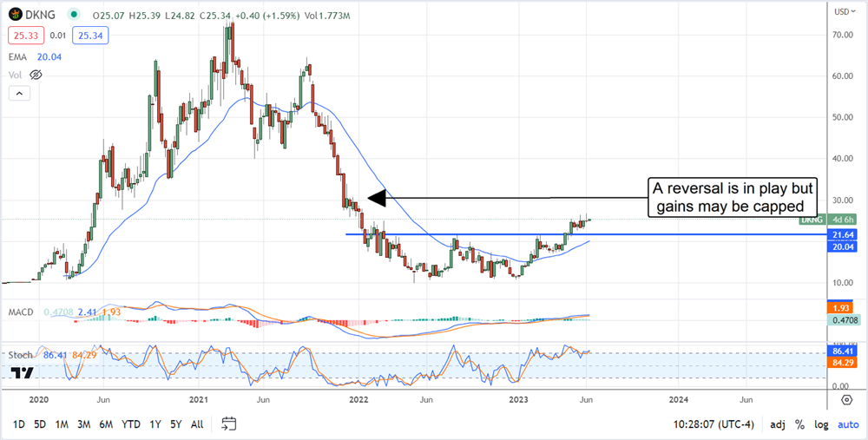Image resolution: width=868 pixels, height=440 pixels.
Task: Click the blue 21.64 horizontal line price label
Action: 840,235
